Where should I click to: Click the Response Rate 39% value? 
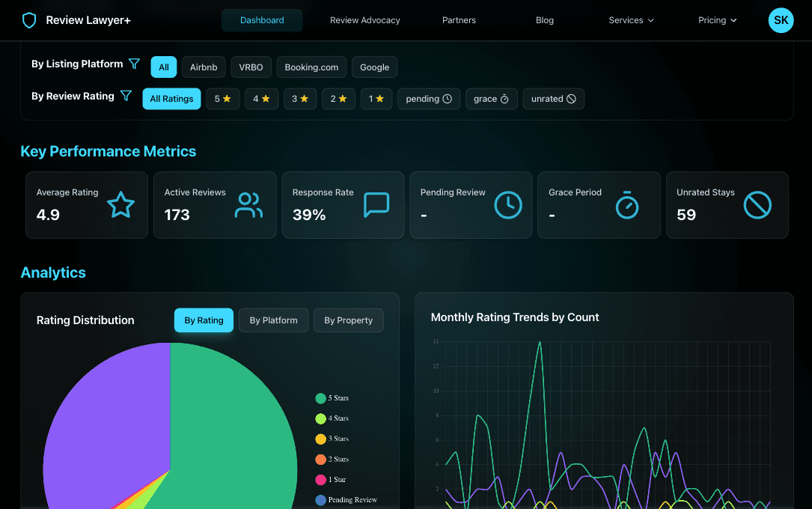pyautogui.click(x=309, y=215)
